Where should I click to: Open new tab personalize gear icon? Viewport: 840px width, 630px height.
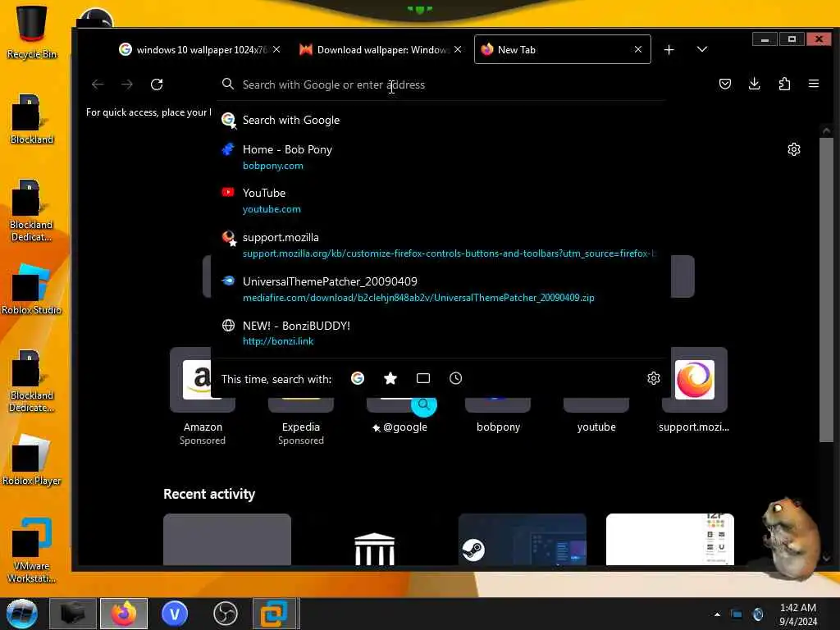point(794,149)
